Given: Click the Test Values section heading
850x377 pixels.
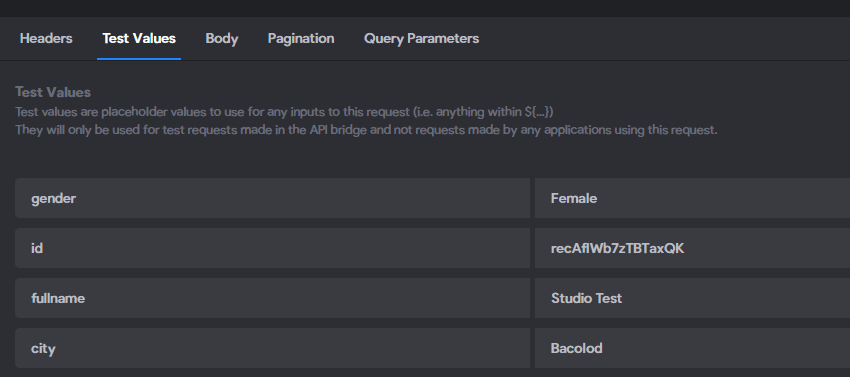Looking at the screenshot, I should tap(53, 92).
